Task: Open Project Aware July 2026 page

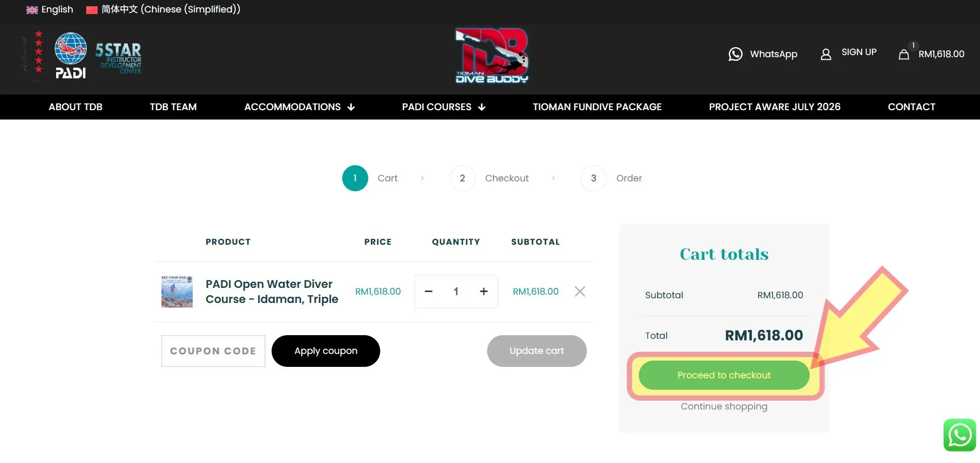Action: 774,107
